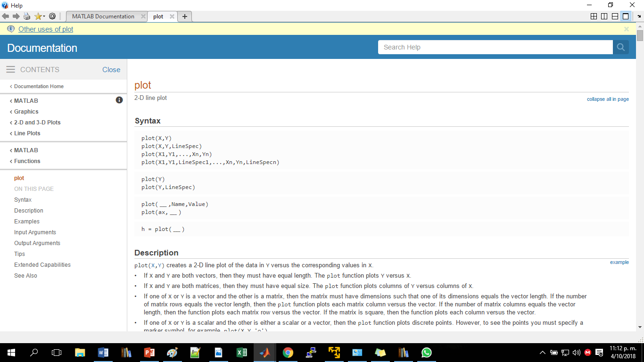
Task: Open volume control in system tray
Action: pyautogui.click(x=576, y=353)
